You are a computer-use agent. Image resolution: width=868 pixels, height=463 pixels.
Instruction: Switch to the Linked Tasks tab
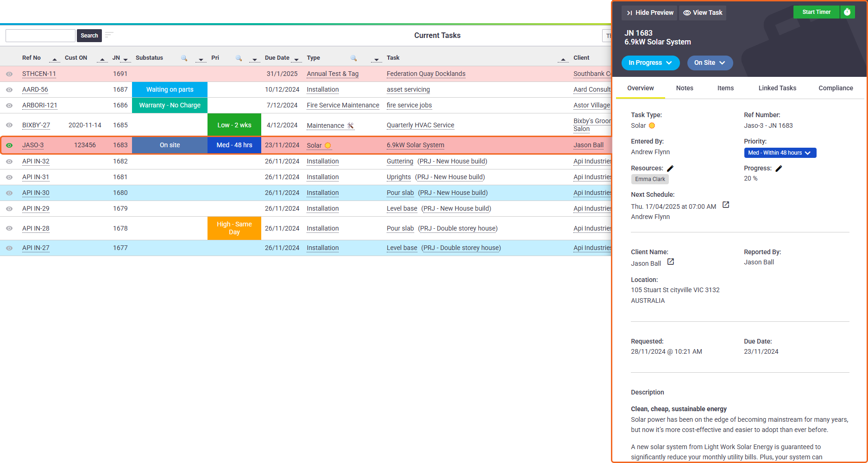pos(777,88)
